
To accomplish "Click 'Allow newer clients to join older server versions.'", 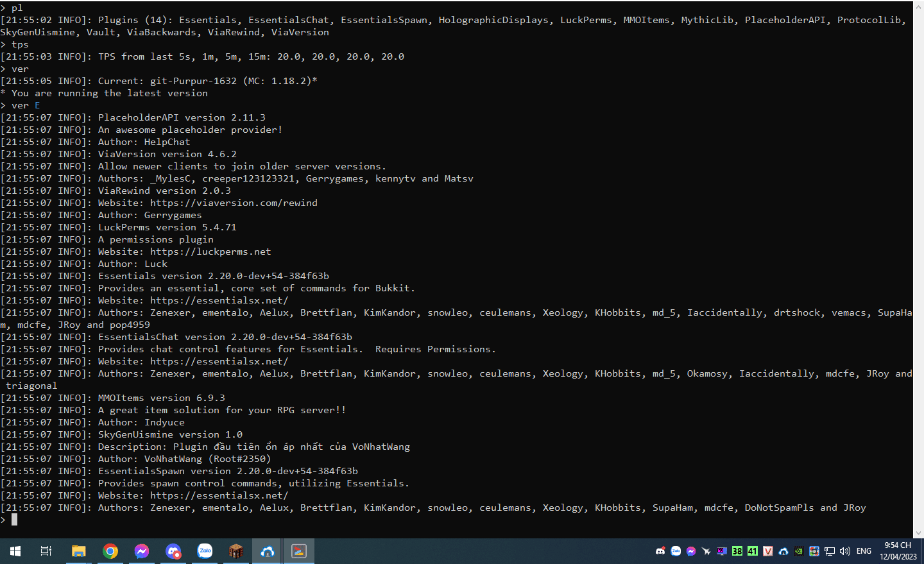I will click(x=243, y=166).
